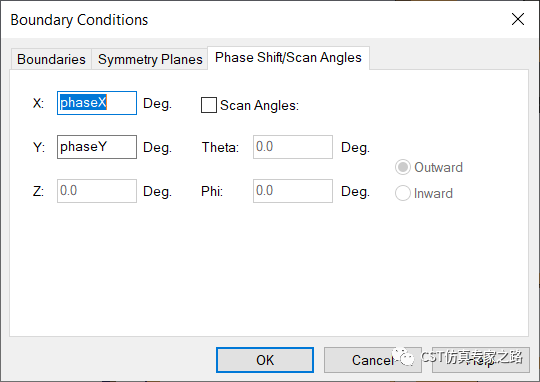Image resolution: width=540 pixels, height=382 pixels.
Task: Enable the Scan Angles checkbox
Action: 209,105
